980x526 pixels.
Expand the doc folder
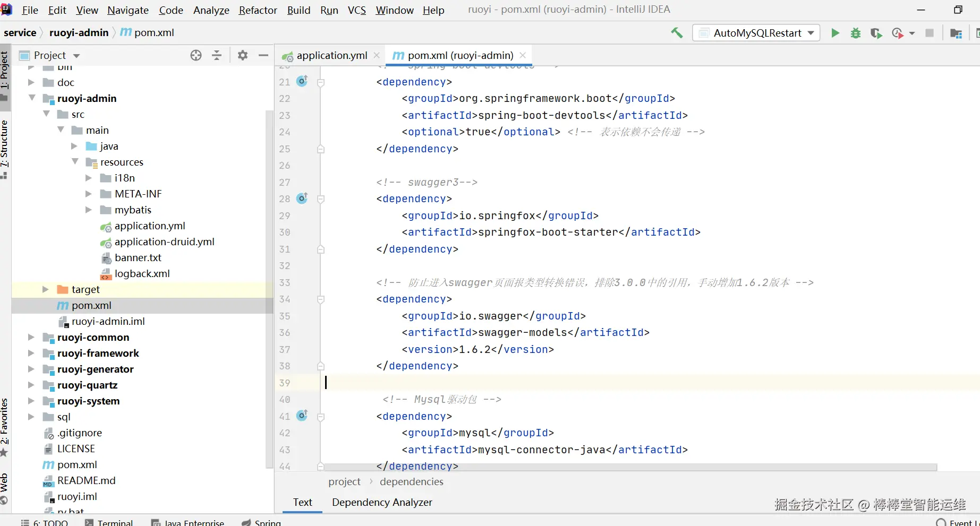click(x=31, y=82)
